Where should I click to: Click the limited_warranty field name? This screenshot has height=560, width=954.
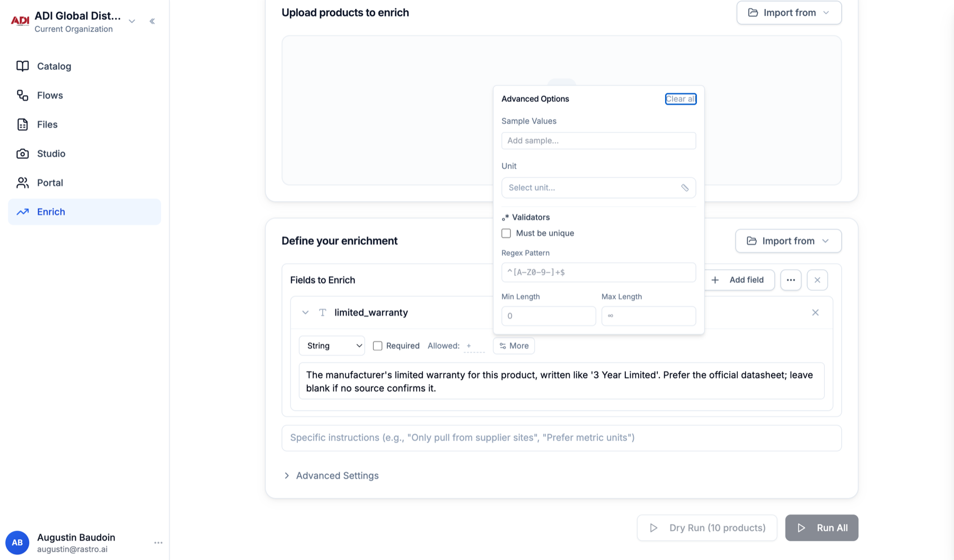click(371, 313)
